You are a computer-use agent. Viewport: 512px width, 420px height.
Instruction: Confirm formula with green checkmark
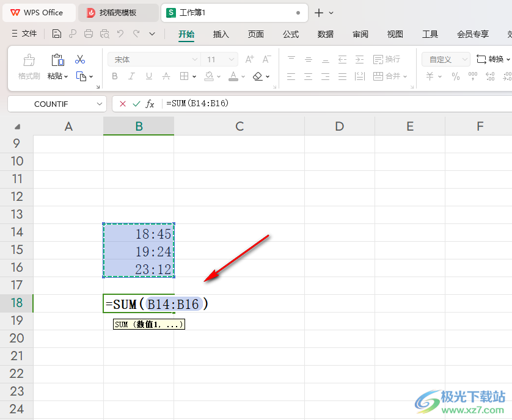tap(136, 104)
